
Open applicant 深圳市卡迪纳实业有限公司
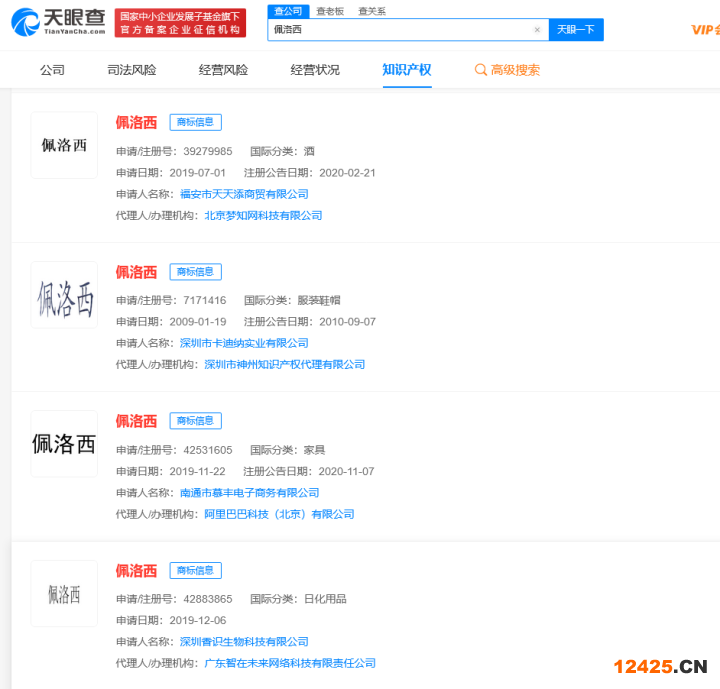244,343
